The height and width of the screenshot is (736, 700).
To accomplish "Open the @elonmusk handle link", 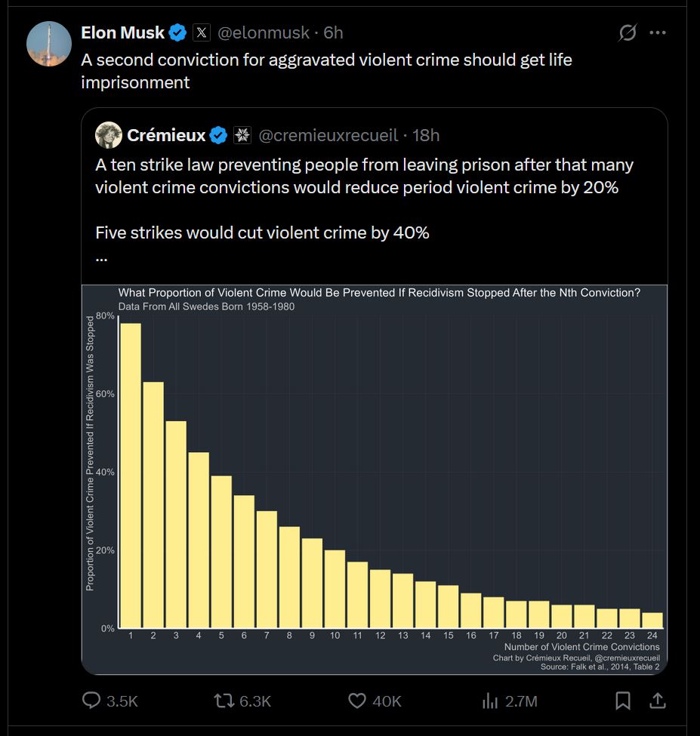I will [x=264, y=32].
